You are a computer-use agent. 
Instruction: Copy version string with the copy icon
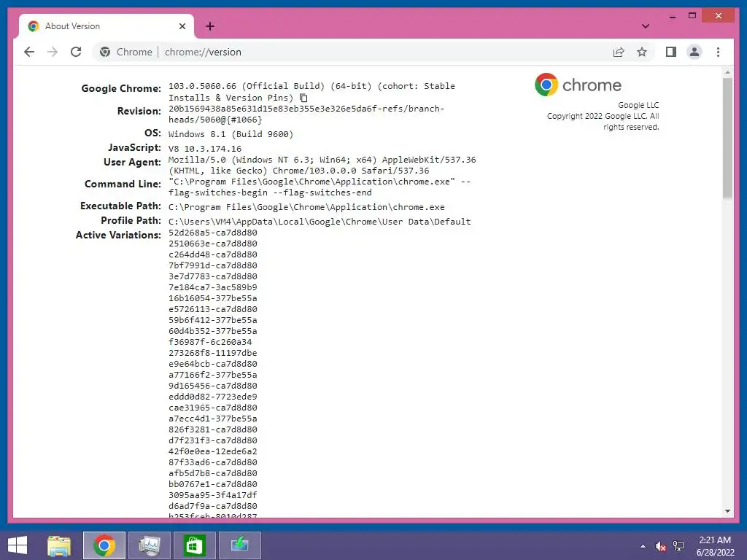(x=303, y=98)
